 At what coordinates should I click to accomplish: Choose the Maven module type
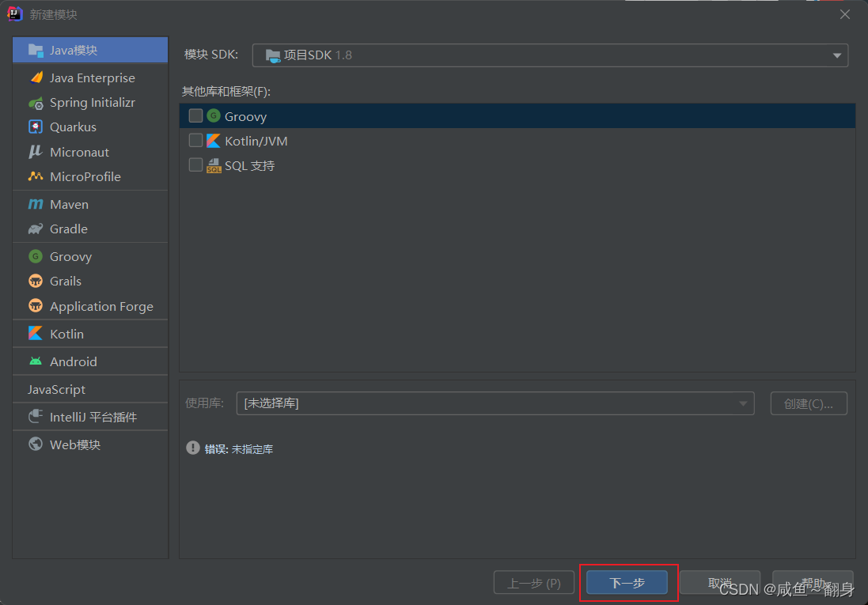pyautogui.click(x=90, y=204)
